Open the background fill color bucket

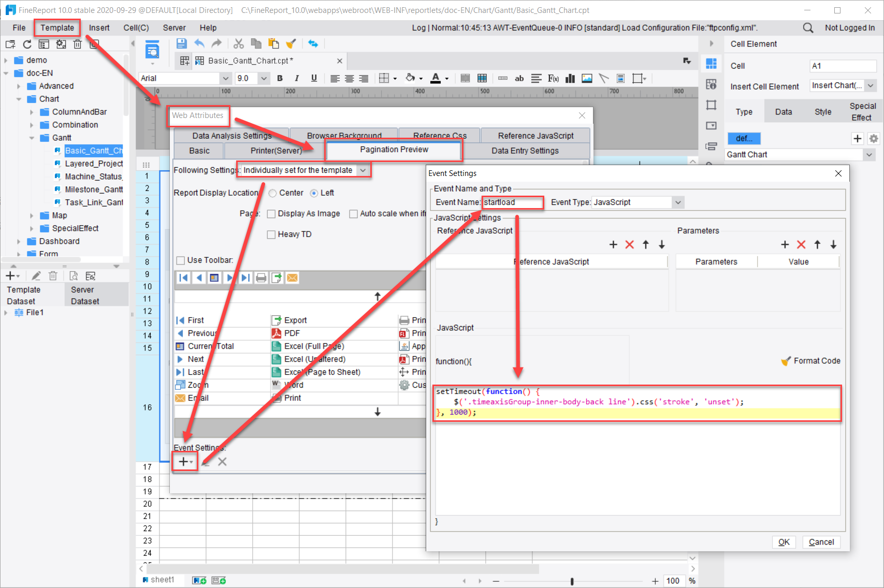410,78
